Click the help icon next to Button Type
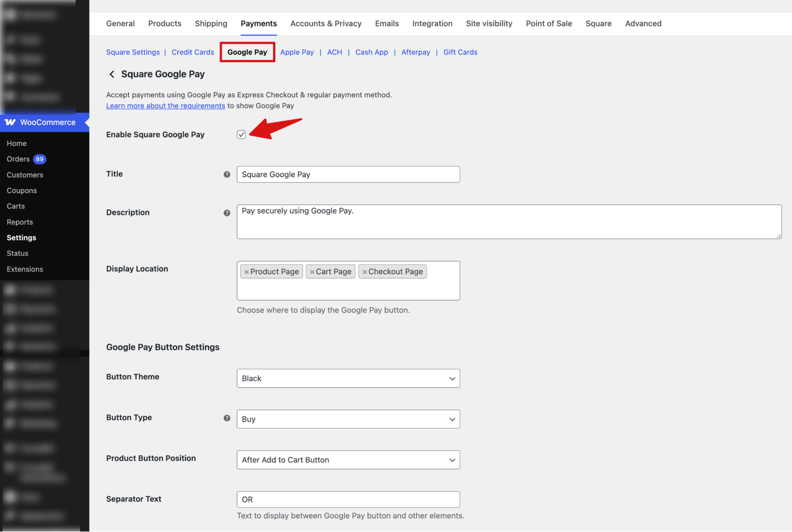This screenshot has width=792, height=532. pyautogui.click(x=227, y=418)
